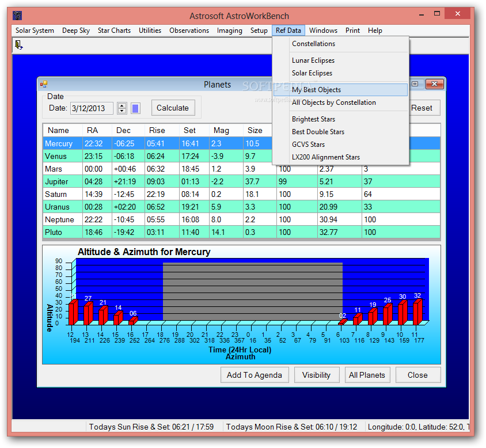Click the Reset button
This screenshot has height=448, width=486.
click(x=424, y=108)
